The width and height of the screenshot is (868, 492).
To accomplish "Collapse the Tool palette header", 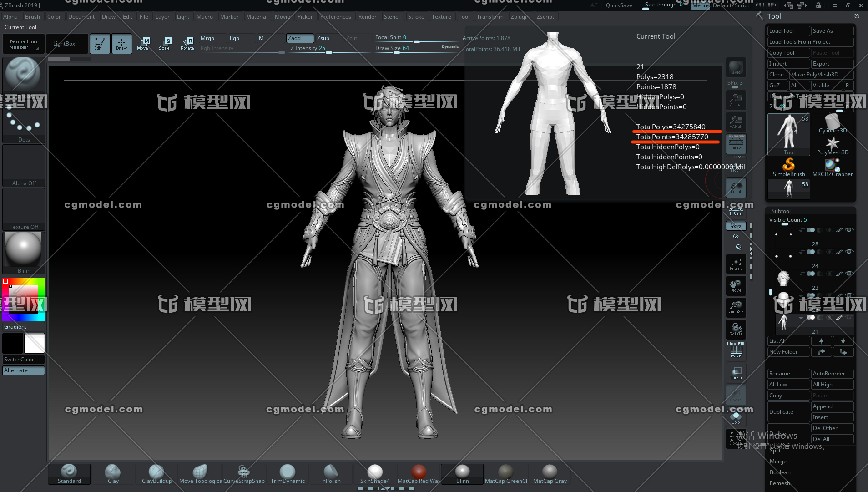I will [x=774, y=16].
